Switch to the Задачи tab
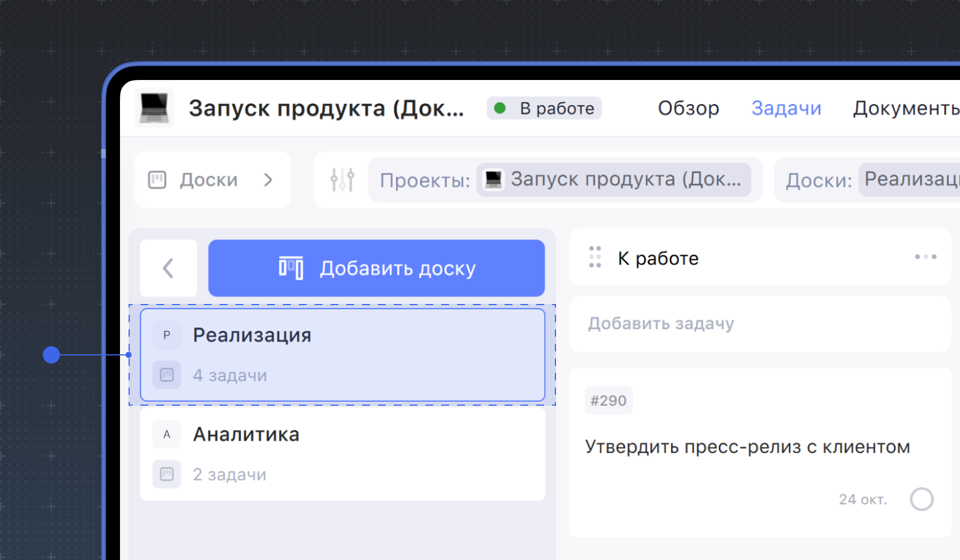 [786, 108]
